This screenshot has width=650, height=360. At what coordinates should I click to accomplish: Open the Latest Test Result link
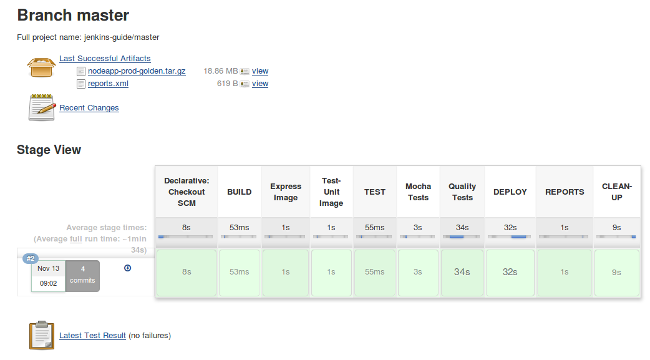point(92,336)
